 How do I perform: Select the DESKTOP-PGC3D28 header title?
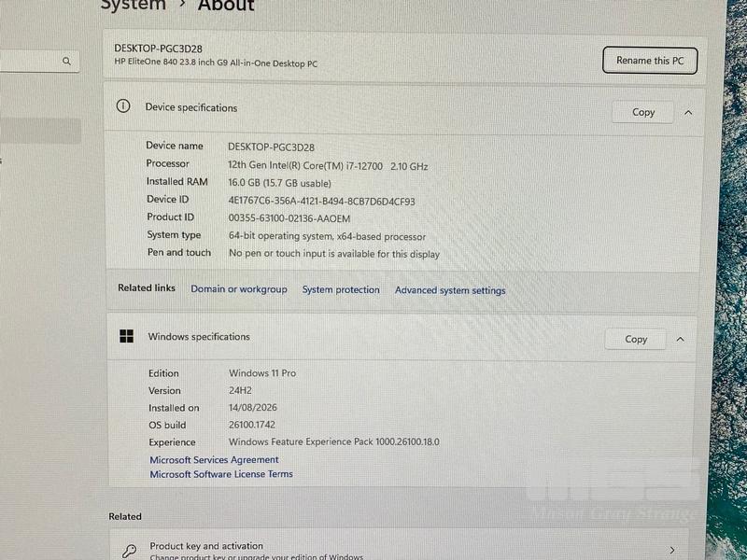[158, 49]
